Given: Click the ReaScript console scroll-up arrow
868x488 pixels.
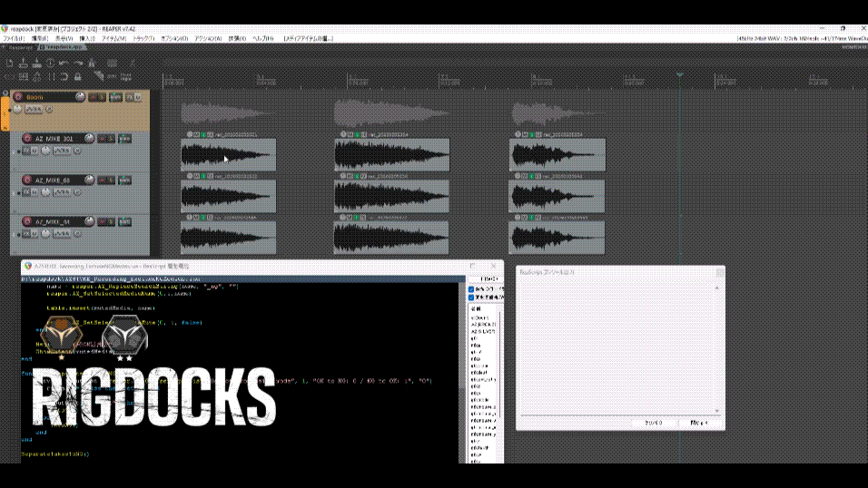Looking at the screenshot, I should point(717,288).
